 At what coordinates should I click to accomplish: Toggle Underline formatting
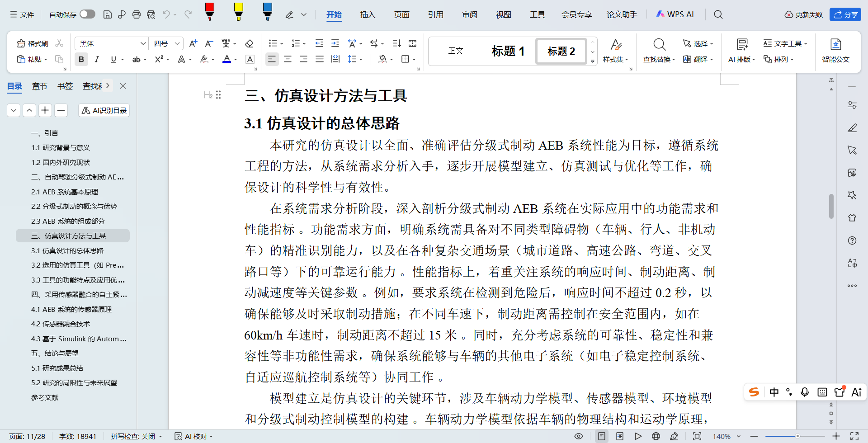(113, 59)
